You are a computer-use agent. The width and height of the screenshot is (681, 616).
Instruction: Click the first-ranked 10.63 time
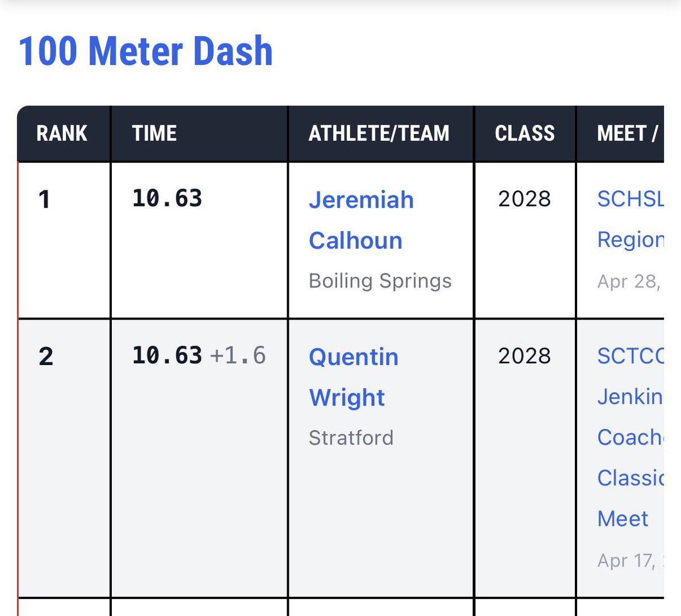pyautogui.click(x=167, y=198)
